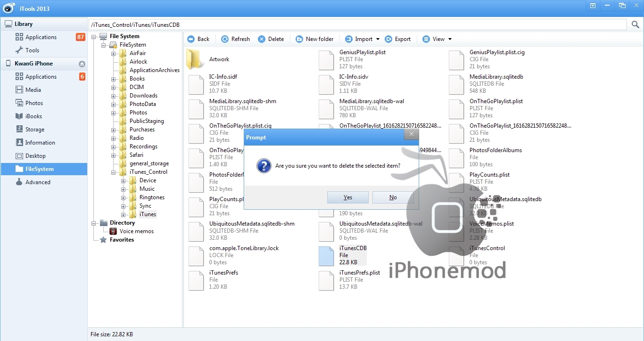Select Advanced in the sidebar

[x=38, y=182]
